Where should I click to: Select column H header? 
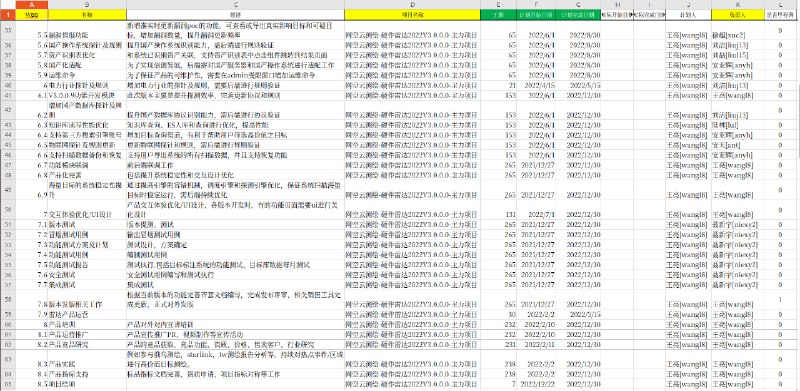[x=617, y=5]
